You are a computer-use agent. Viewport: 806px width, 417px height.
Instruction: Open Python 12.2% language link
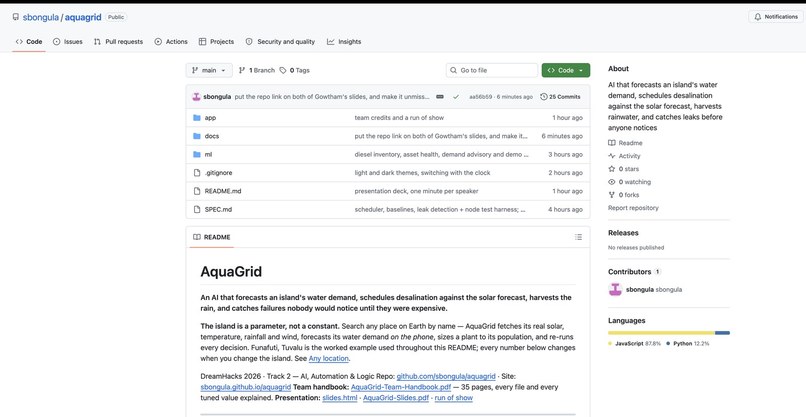click(688, 343)
